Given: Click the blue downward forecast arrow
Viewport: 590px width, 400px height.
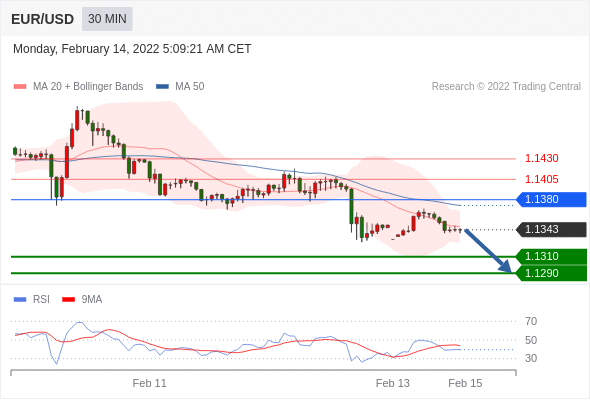Looking at the screenshot, I should pyautogui.click(x=488, y=251).
